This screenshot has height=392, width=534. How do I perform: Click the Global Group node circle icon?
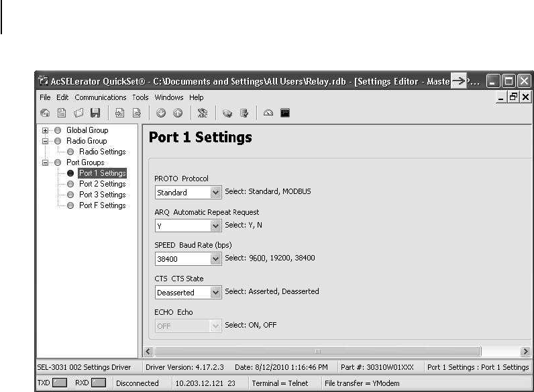[x=58, y=130]
